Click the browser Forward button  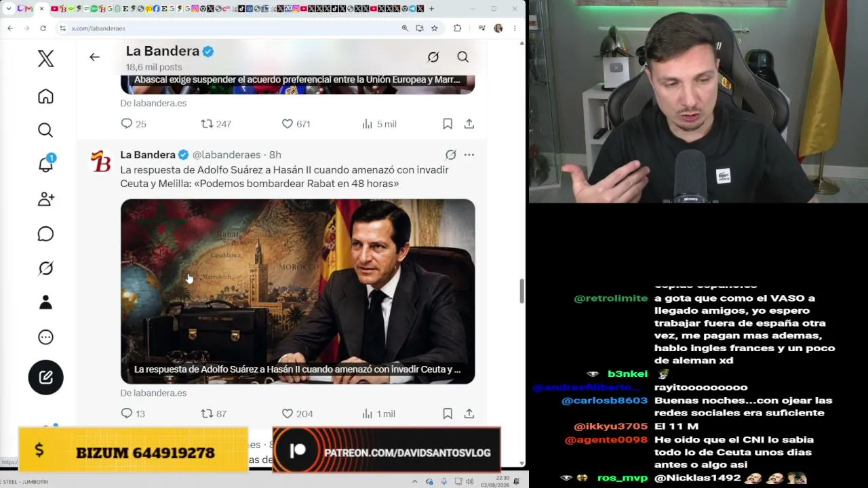26,28
